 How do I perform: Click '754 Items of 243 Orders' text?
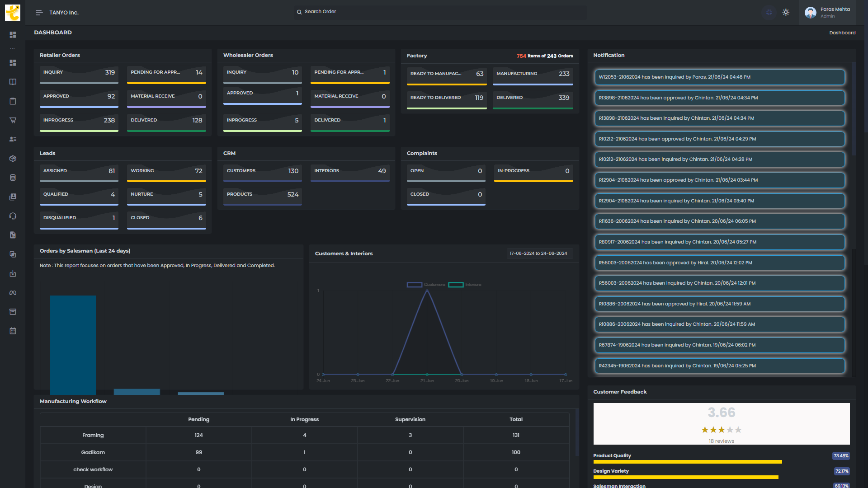click(x=545, y=56)
